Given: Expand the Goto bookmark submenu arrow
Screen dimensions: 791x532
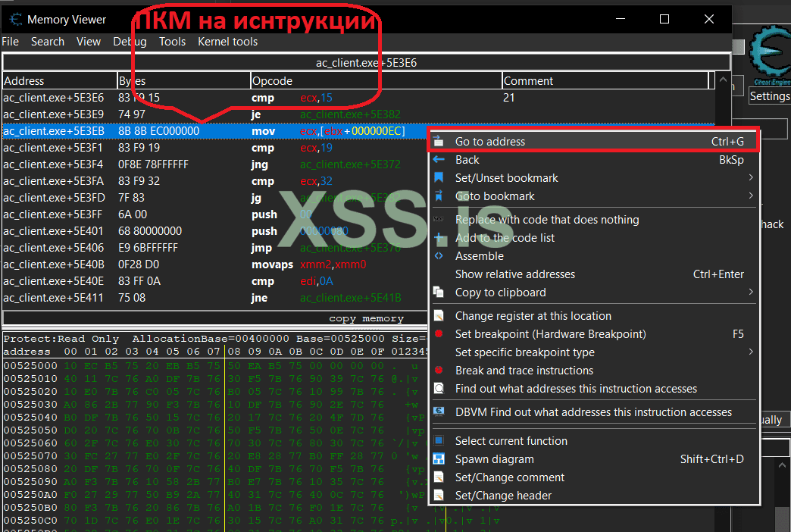Looking at the screenshot, I should (751, 196).
